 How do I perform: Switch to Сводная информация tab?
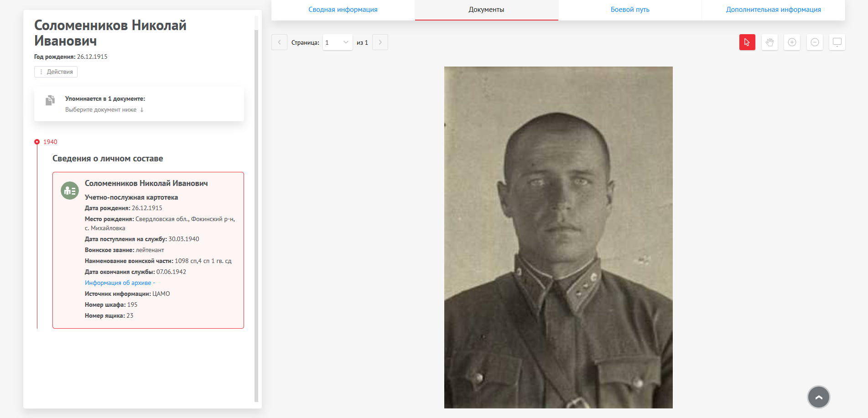(343, 10)
